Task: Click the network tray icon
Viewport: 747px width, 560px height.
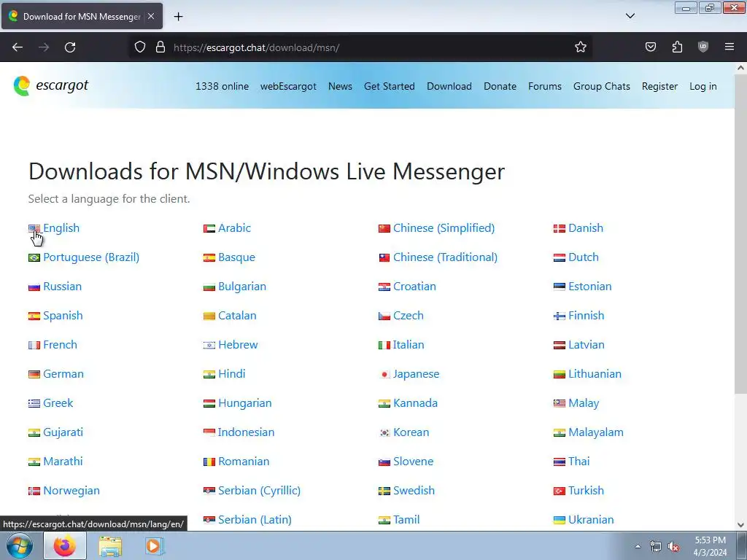Action: click(656, 547)
